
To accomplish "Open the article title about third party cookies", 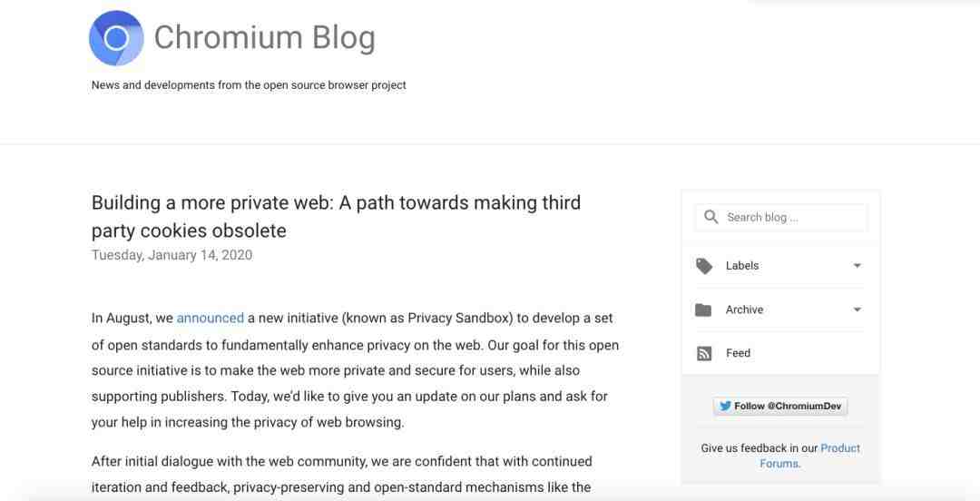I will pos(337,216).
